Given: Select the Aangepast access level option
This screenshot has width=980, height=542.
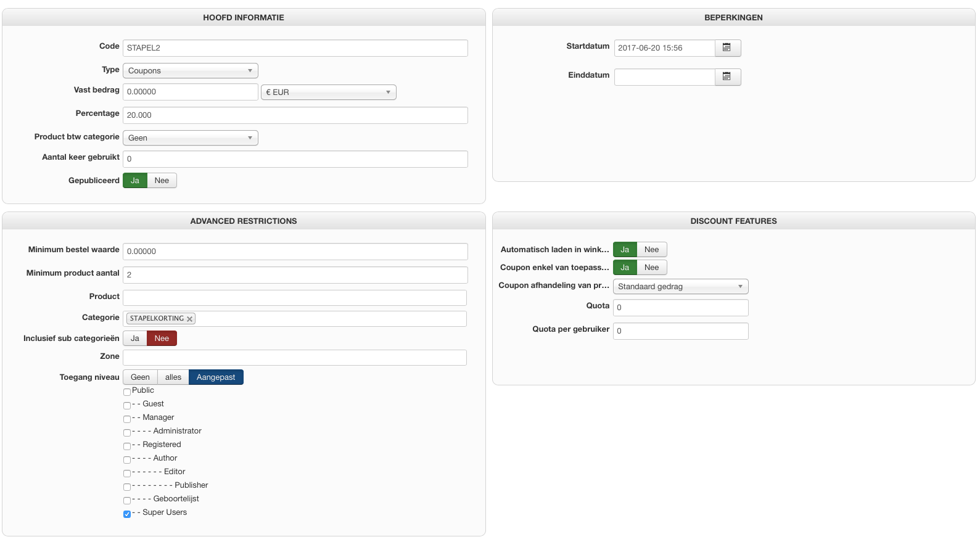Looking at the screenshot, I should [216, 377].
